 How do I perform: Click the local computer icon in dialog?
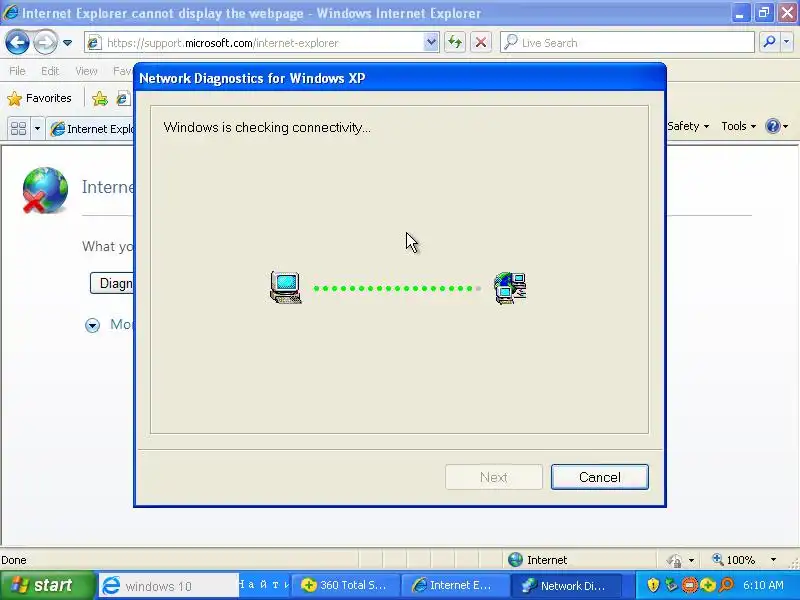click(286, 288)
